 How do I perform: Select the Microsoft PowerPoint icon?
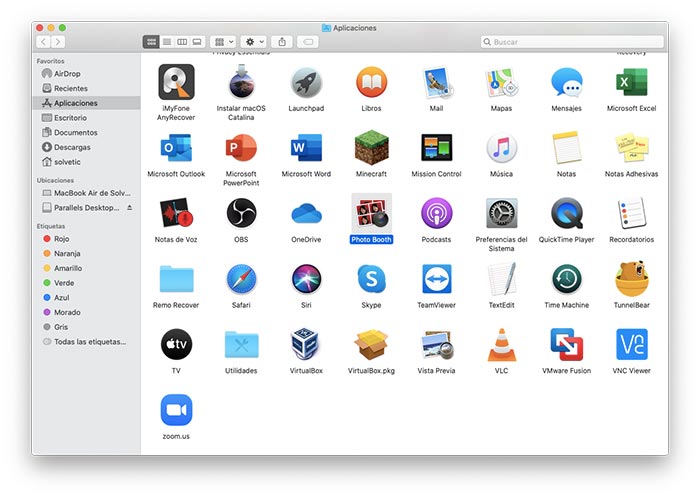click(242, 148)
